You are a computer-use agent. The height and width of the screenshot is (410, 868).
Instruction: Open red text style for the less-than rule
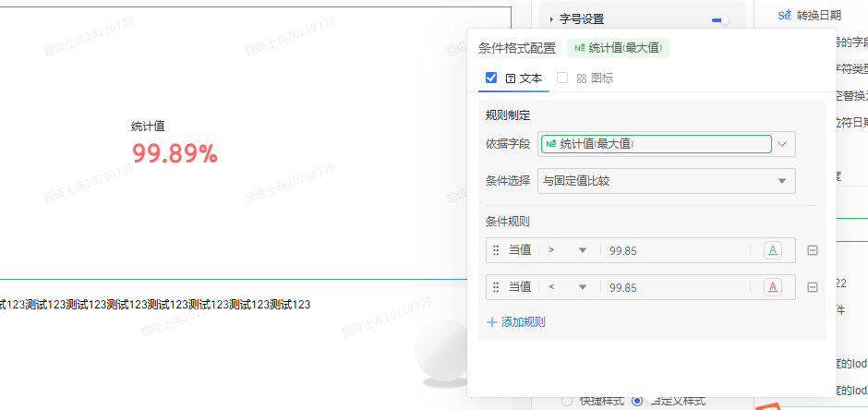(x=772, y=287)
